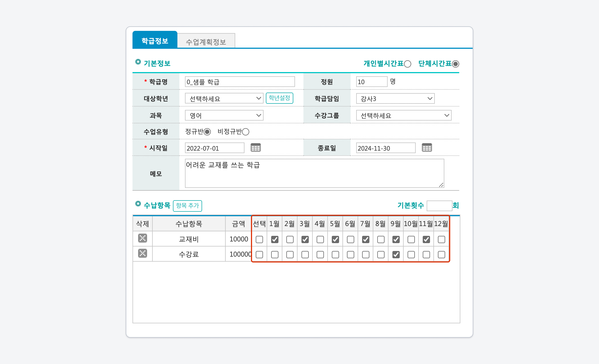Open the end date calendar picker icon
The height and width of the screenshot is (364, 599).
427,148
